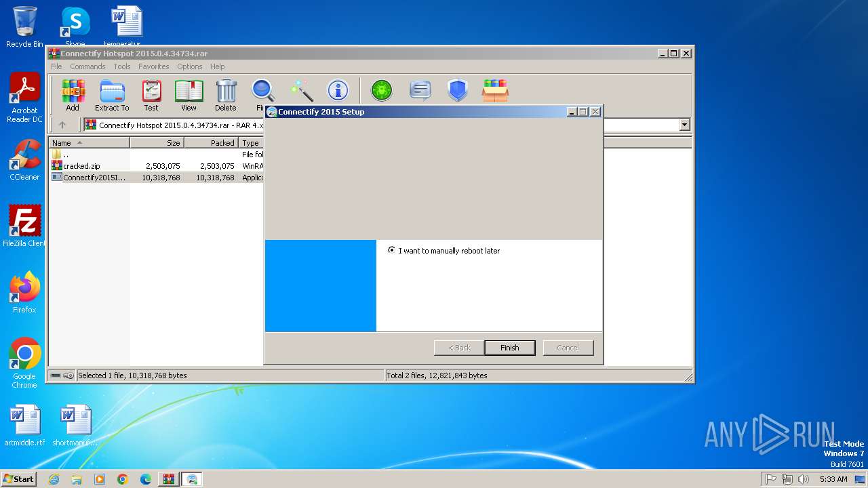Click the Chrome icon in taskbar
868x488 pixels.
[123, 479]
